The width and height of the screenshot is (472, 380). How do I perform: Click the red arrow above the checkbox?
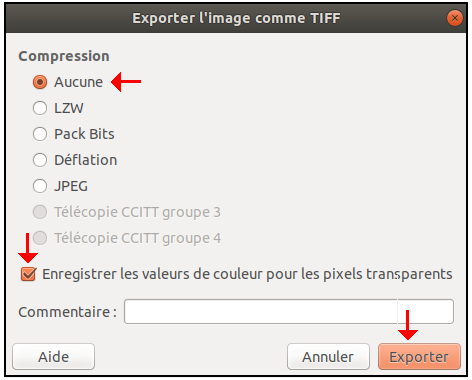(28, 248)
